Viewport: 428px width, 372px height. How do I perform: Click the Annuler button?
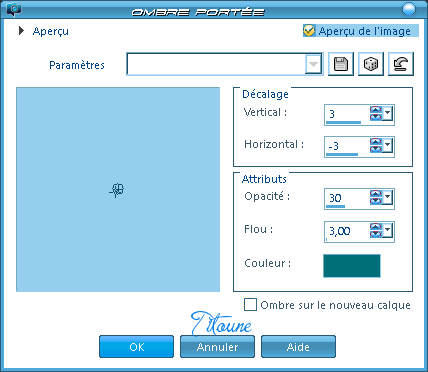pos(217,347)
